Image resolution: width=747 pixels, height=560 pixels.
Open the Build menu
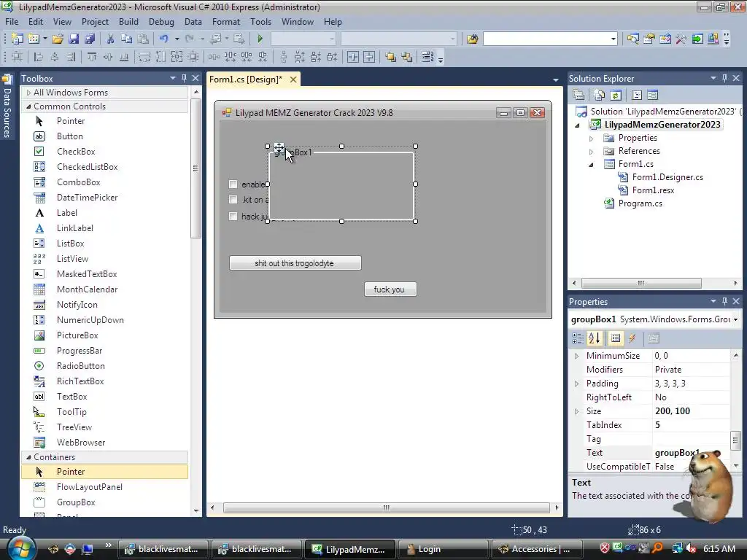tap(128, 22)
